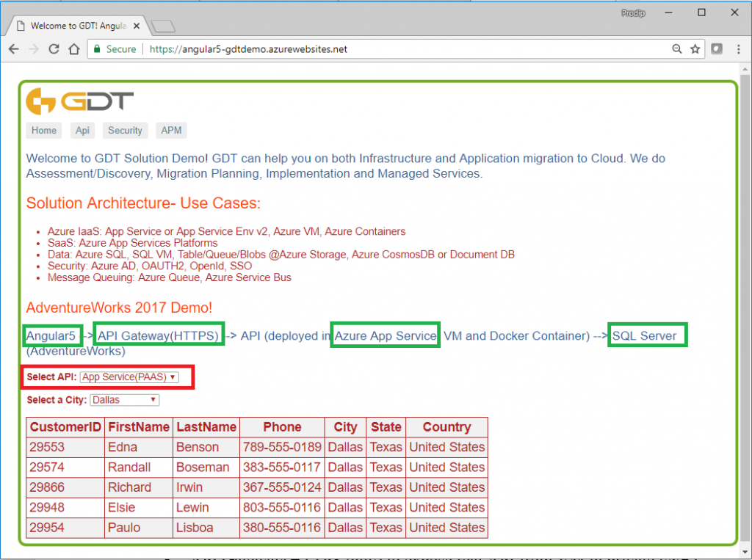Click the zoom magnifier icon in address bar
Viewport: 752px width, 560px height.
(x=676, y=48)
